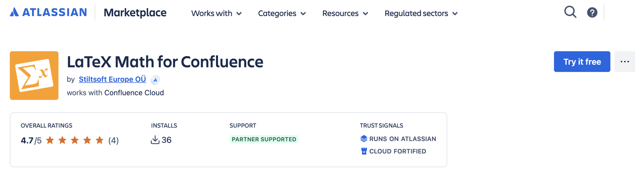Click the fifth rating star

[100, 140]
